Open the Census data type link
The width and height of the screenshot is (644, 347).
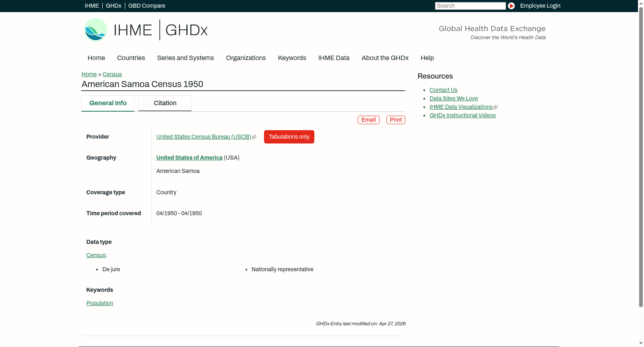click(96, 255)
